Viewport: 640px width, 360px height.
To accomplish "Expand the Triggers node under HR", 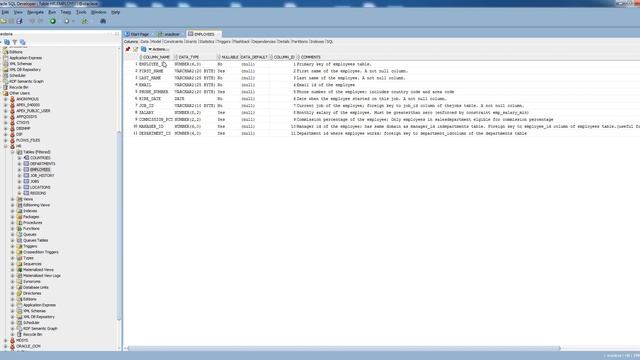I will point(13,246).
